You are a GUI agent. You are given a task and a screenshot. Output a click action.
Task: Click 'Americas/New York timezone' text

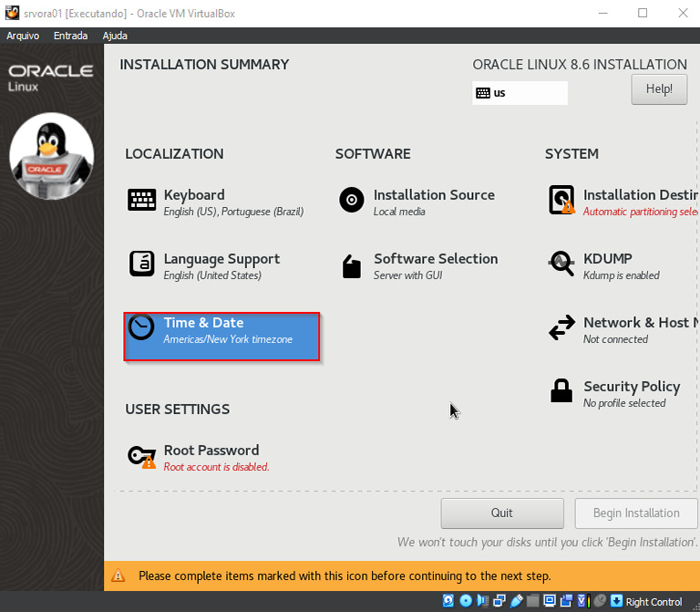(x=228, y=339)
